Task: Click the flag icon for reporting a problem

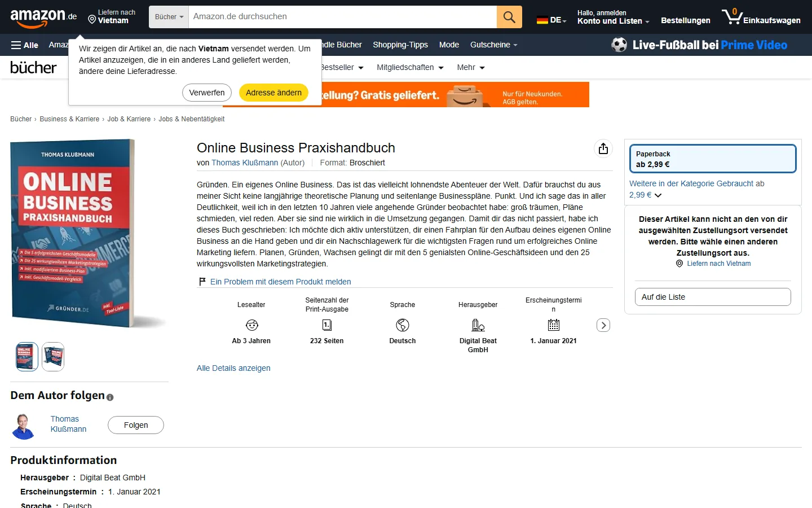Action: coord(202,282)
